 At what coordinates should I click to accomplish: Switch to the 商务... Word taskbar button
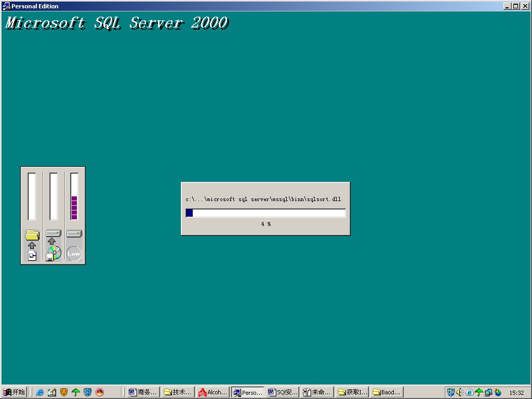143,392
